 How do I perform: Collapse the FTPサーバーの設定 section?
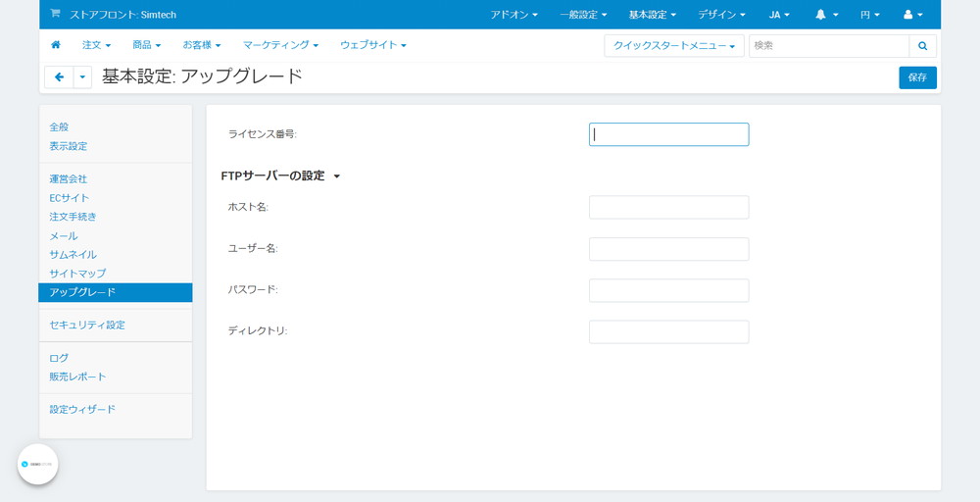[280, 176]
